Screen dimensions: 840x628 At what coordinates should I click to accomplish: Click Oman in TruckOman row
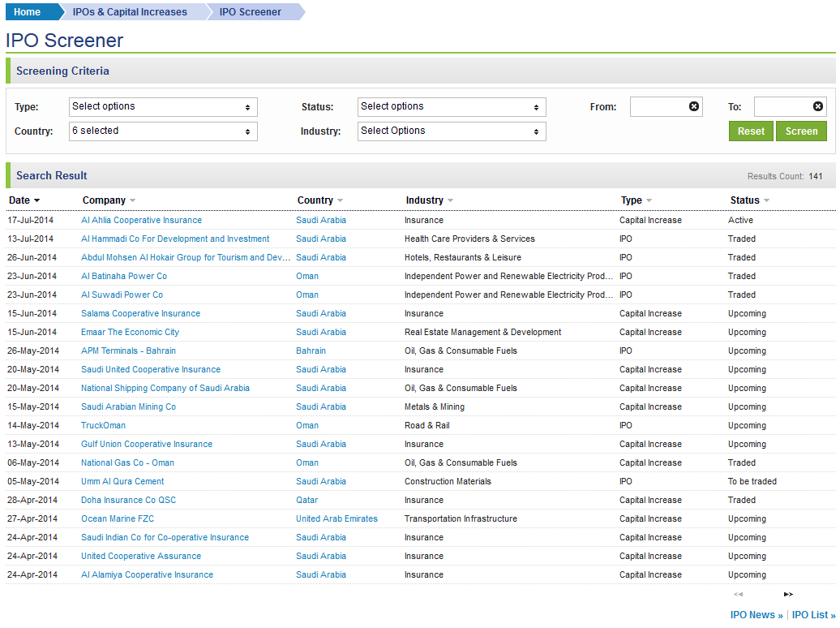click(307, 426)
